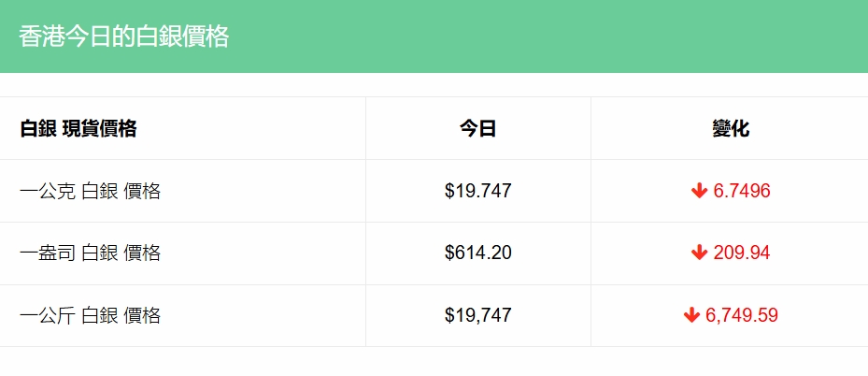Screen dimensions: 868x376
Task: Click the 一公克 白銀 價格 row label
Action: point(90,191)
